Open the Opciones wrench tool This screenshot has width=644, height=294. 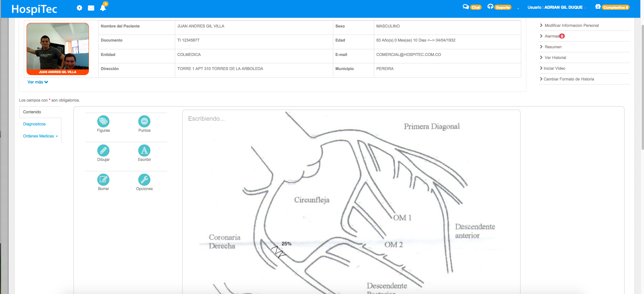144,180
